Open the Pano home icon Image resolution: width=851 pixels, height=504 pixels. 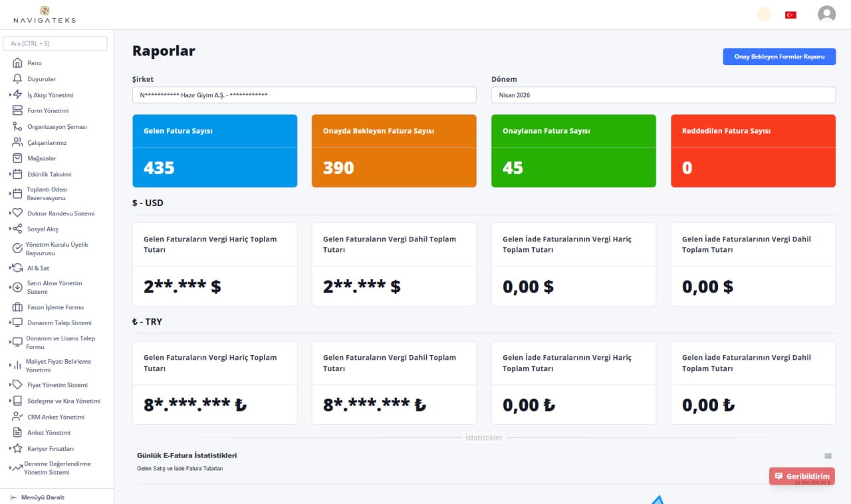pyautogui.click(x=17, y=63)
